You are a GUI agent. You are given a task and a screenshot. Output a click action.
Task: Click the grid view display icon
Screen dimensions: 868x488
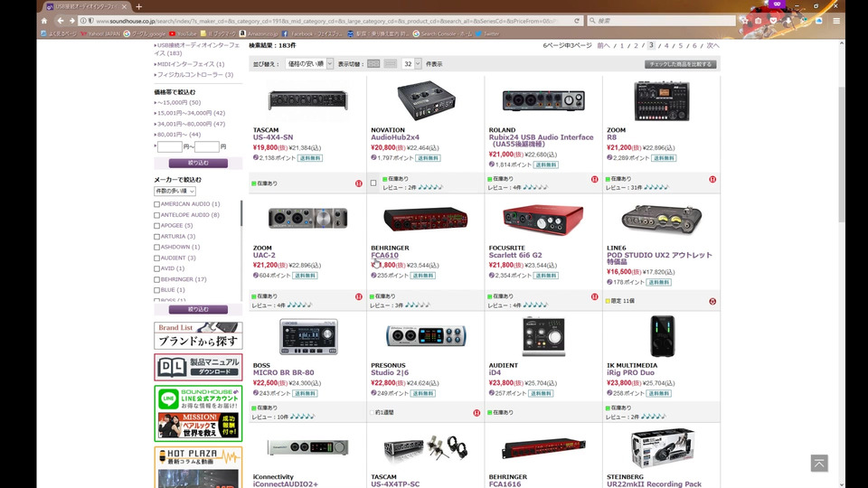coord(373,63)
